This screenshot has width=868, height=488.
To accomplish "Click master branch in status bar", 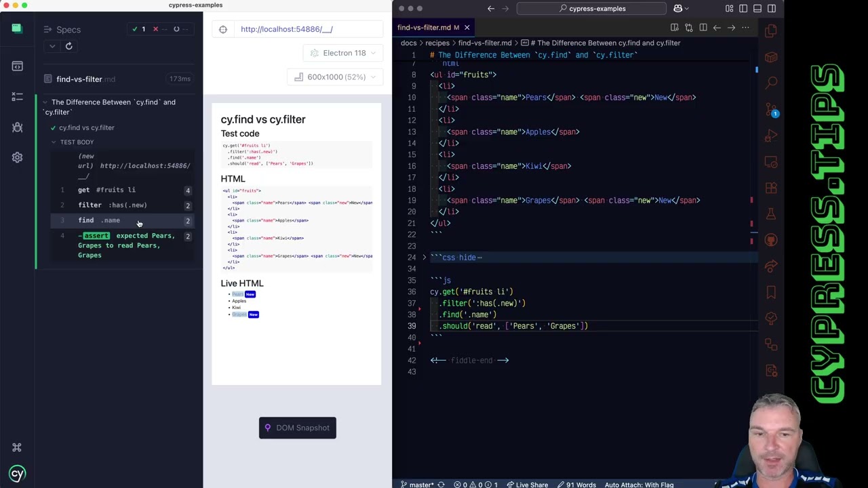I will (x=417, y=485).
